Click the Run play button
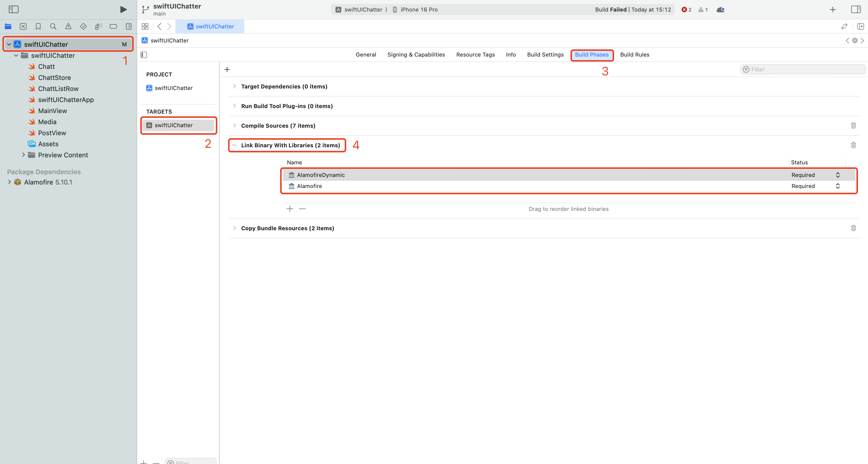868x464 pixels. coord(123,10)
